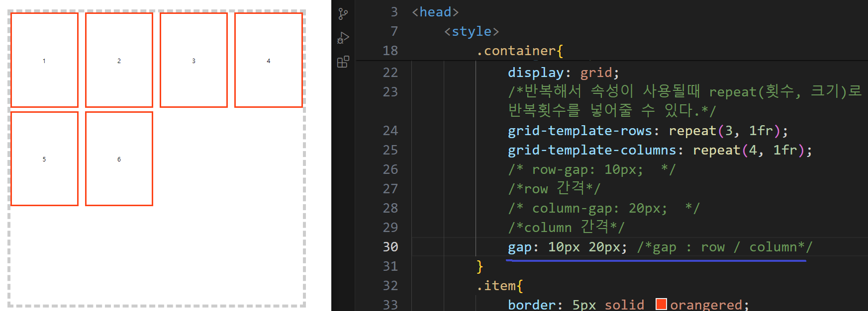The height and width of the screenshot is (311, 868).
Task: Open the Run and Debug view icon
Action: (x=343, y=38)
